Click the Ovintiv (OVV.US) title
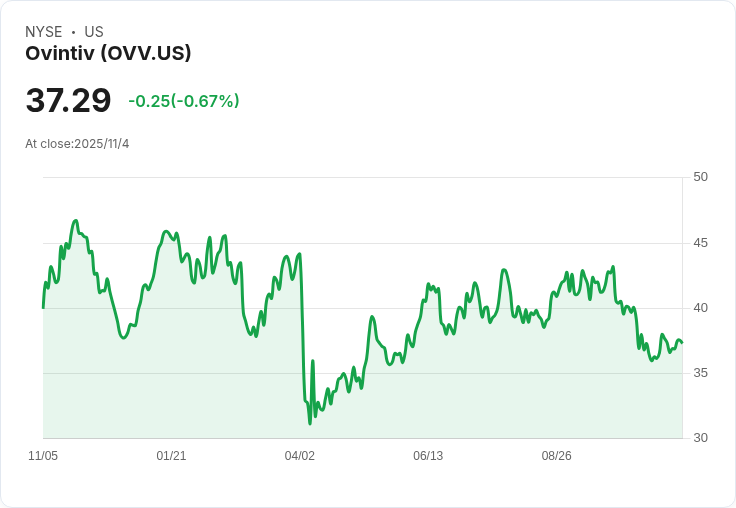This screenshot has width=736, height=508. 108,54
